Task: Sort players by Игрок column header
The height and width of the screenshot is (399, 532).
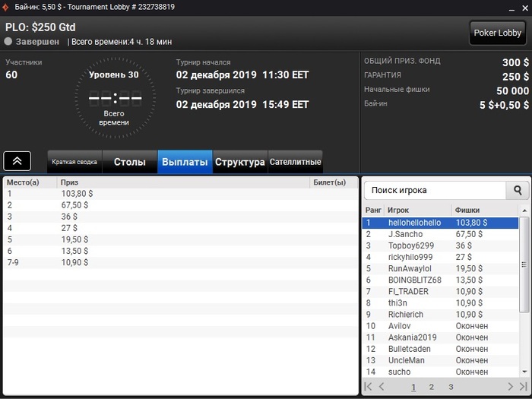Action: [418, 210]
